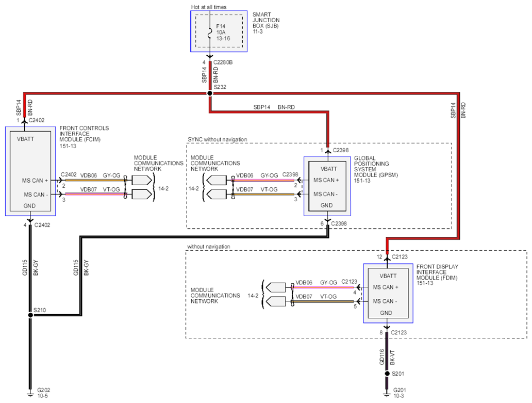Select the lower network arrow connector on FCIM's VDB07 wire
Image resolution: width=532 pixels, height=403 pixels.
(x=141, y=194)
